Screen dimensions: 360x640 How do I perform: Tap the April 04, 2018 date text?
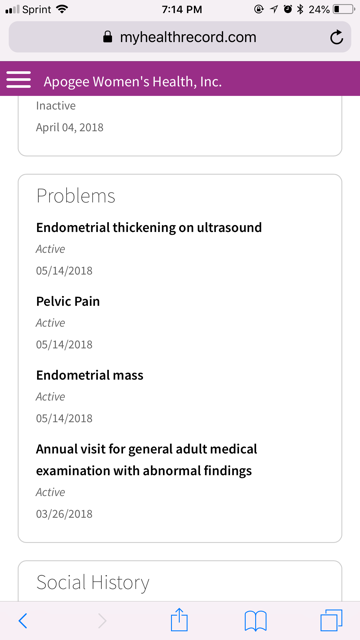coord(70,127)
